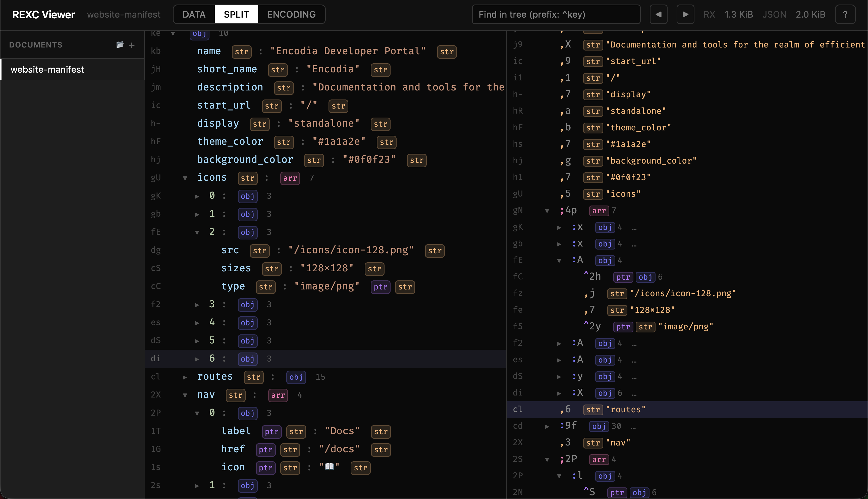The height and width of the screenshot is (499, 868).
Task: Click ptr badge next to icon key
Action: tap(265, 468)
